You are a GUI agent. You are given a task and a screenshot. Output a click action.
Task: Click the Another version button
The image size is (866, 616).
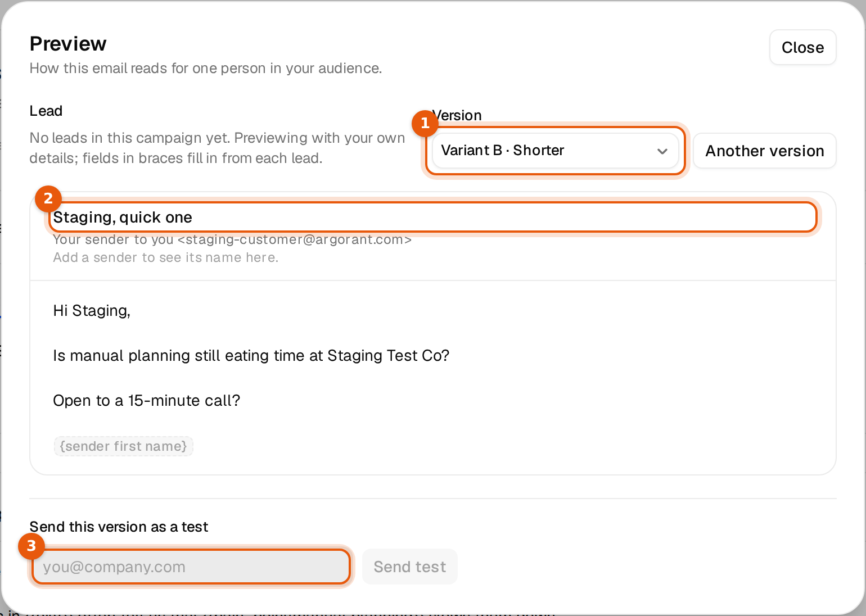click(765, 151)
